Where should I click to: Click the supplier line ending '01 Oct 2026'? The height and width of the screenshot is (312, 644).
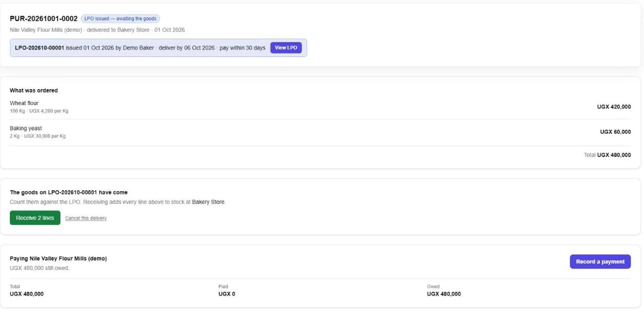tap(97, 30)
